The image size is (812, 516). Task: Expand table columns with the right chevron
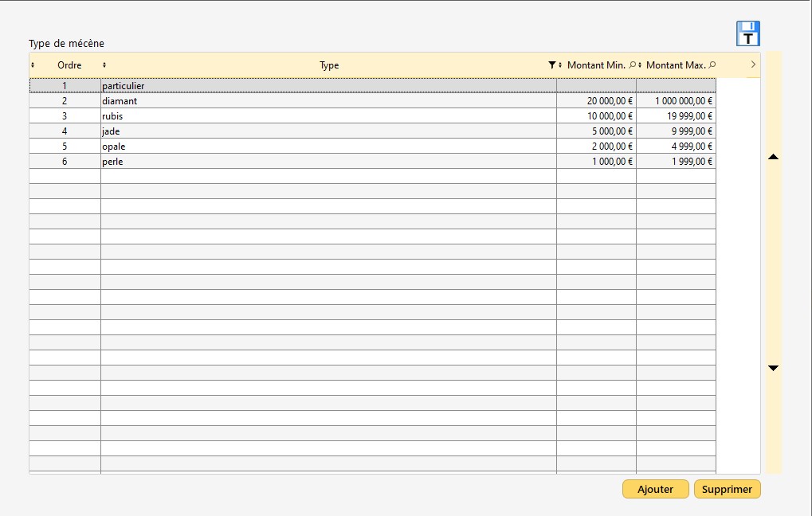click(753, 64)
